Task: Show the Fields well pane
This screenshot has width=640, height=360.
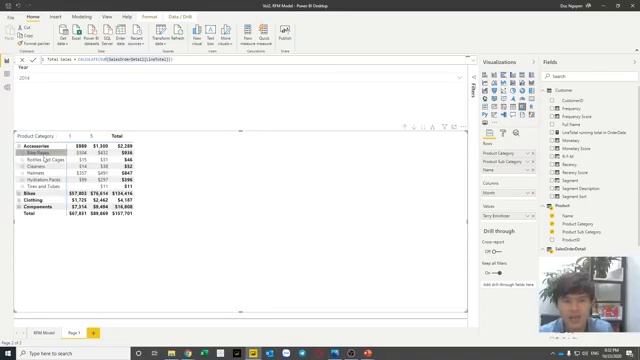Action: [489, 133]
